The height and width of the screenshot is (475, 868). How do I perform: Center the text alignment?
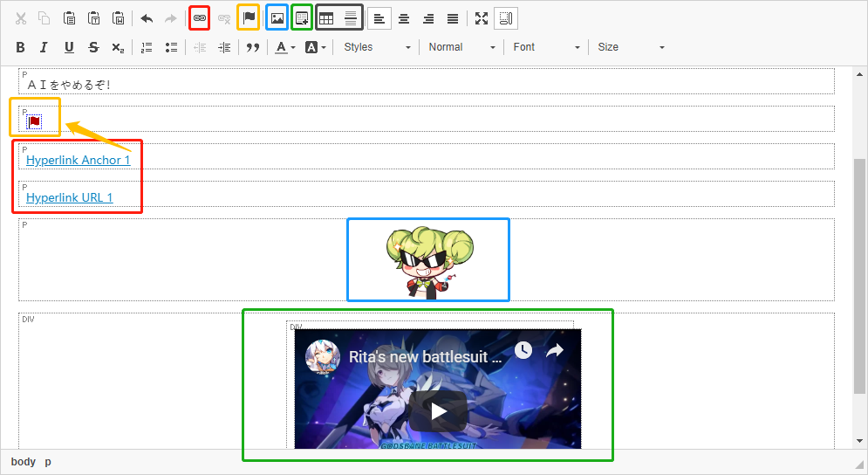[404, 18]
